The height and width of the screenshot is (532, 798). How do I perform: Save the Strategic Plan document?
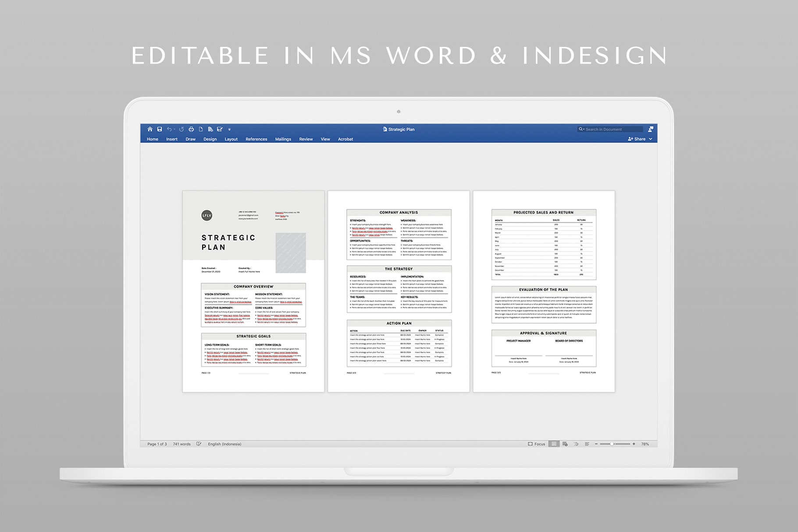coord(160,129)
